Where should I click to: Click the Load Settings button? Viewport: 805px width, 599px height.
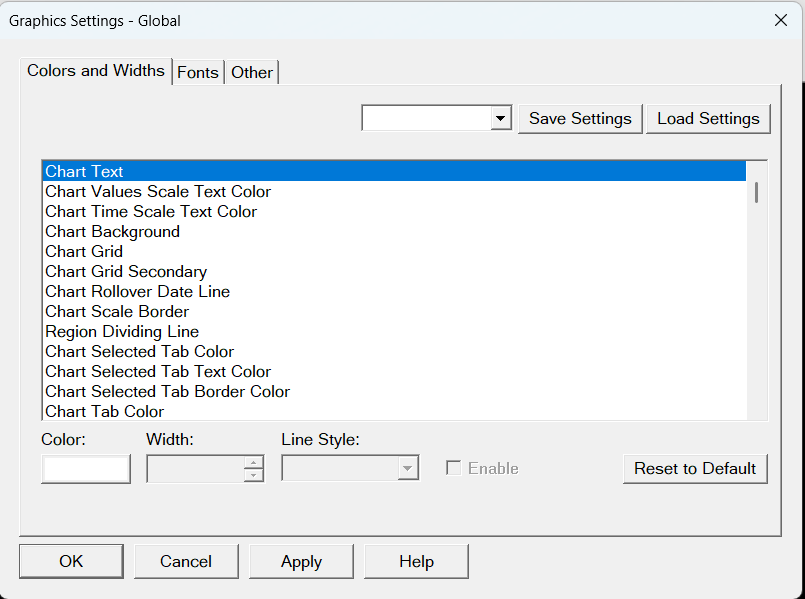coord(708,118)
